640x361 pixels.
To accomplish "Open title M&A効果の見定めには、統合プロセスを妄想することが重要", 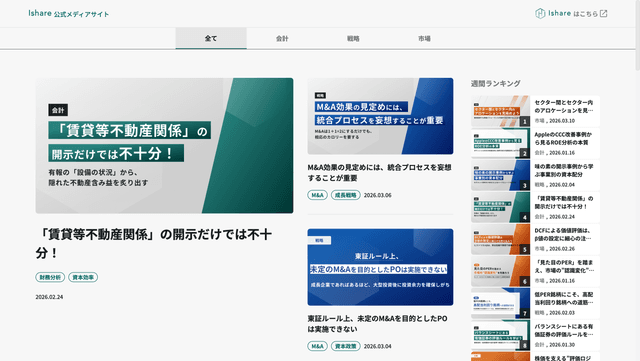I will click(x=380, y=172).
